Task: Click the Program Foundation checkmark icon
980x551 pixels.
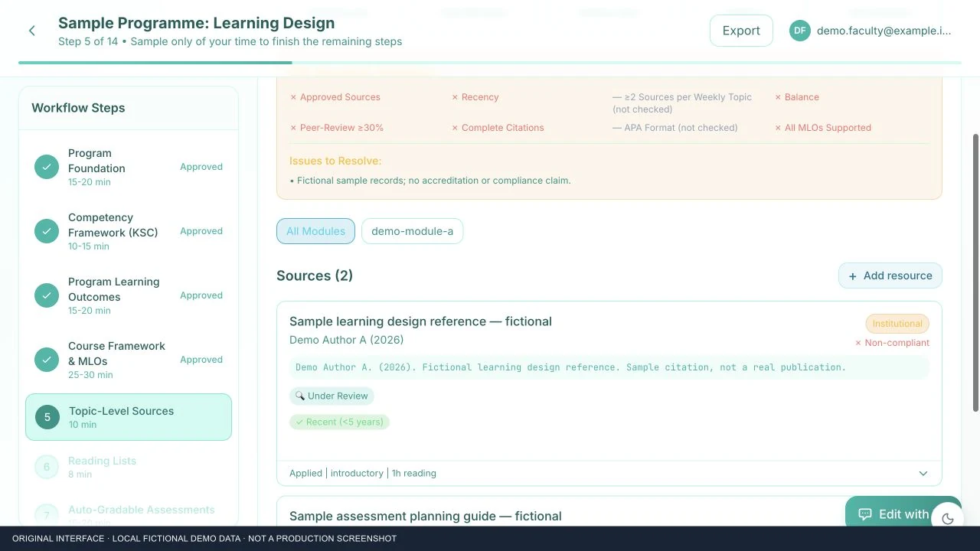Action: 47,167
